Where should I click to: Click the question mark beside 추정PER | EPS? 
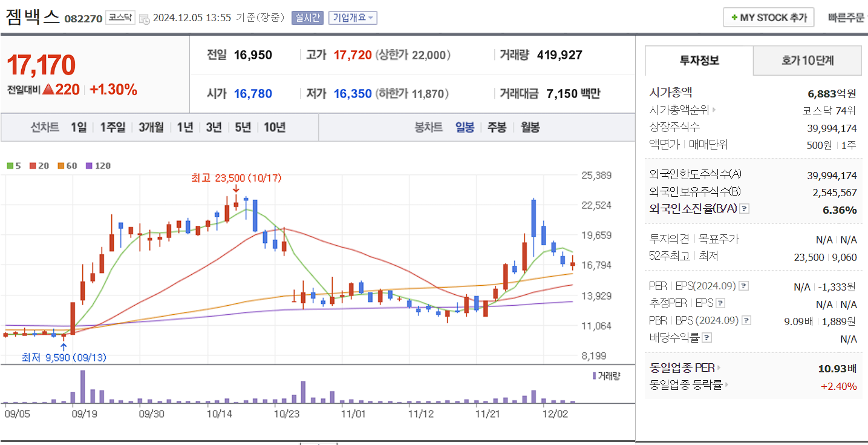(x=720, y=304)
